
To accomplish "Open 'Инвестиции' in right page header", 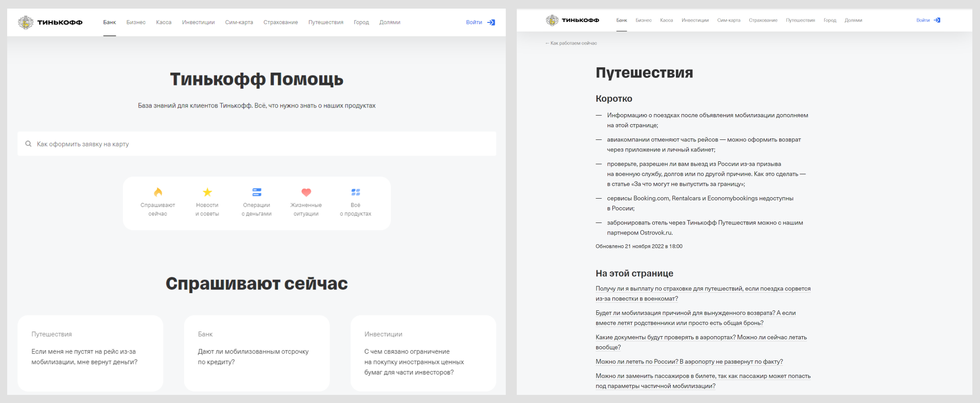I will tap(695, 20).
